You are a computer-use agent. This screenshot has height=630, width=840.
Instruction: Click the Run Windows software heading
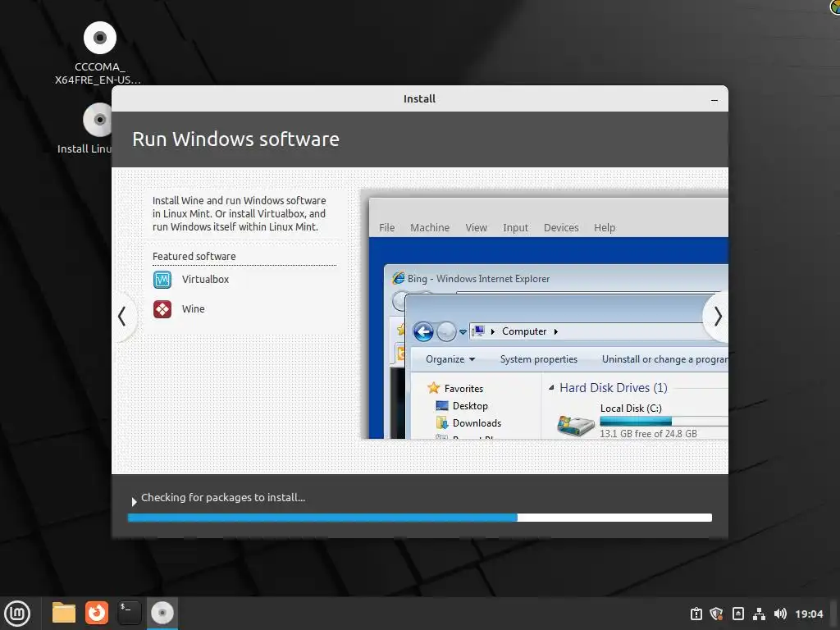pos(235,139)
